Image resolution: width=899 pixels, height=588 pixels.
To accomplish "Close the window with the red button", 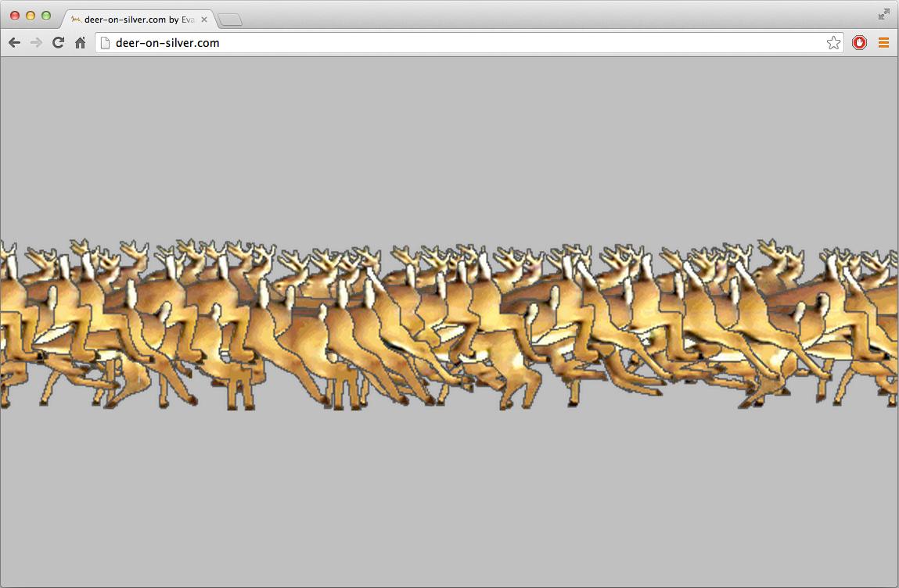I will point(15,16).
